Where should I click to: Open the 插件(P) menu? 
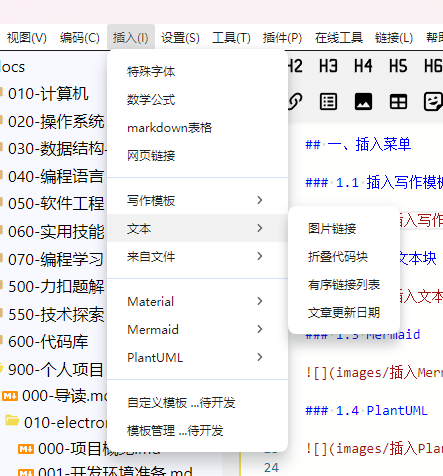click(x=282, y=38)
